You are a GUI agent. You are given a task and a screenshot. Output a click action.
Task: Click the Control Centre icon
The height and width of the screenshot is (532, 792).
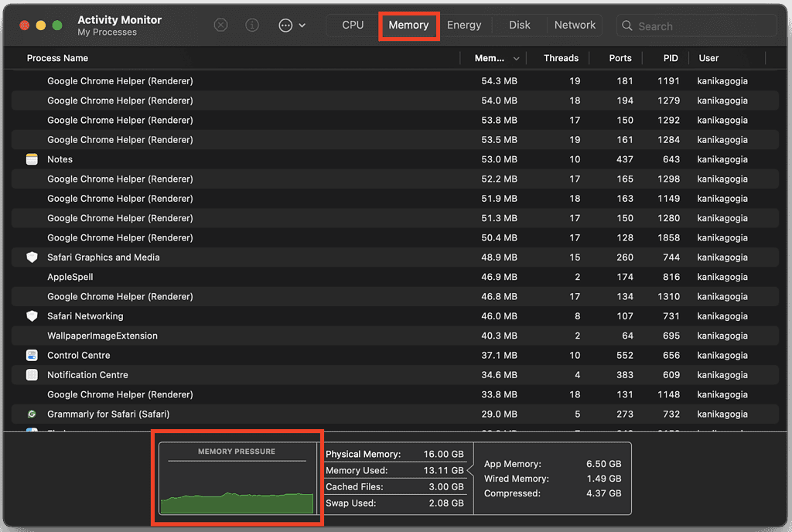pyautogui.click(x=32, y=356)
